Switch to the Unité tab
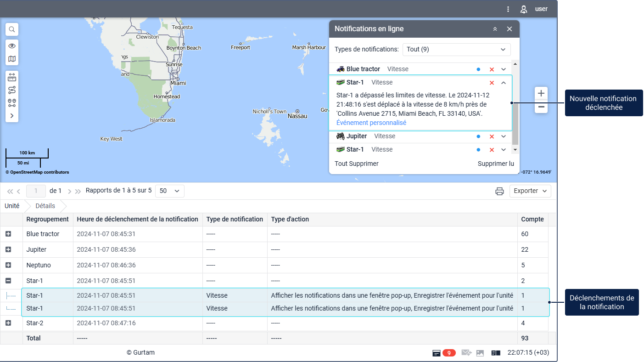 [x=12, y=206]
